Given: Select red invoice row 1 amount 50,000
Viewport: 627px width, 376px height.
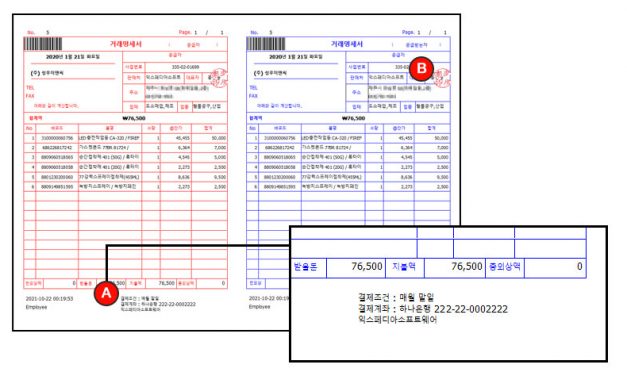Looking at the screenshot, I should point(219,138).
